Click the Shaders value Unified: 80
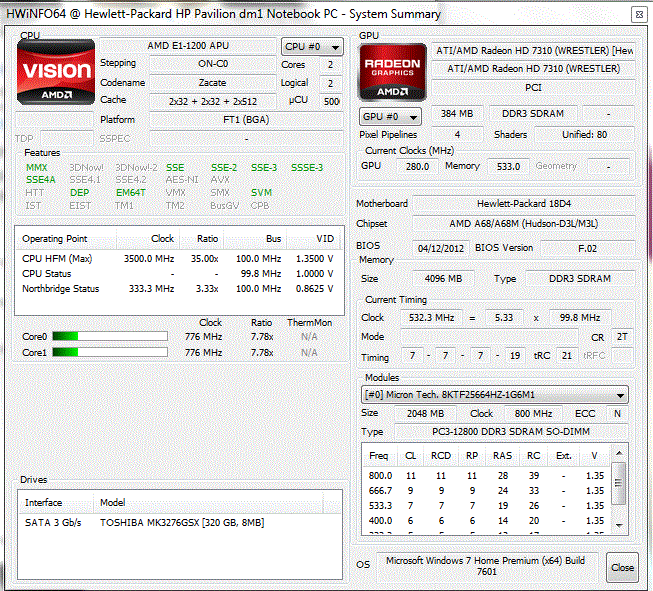The image size is (653, 591). click(x=584, y=135)
